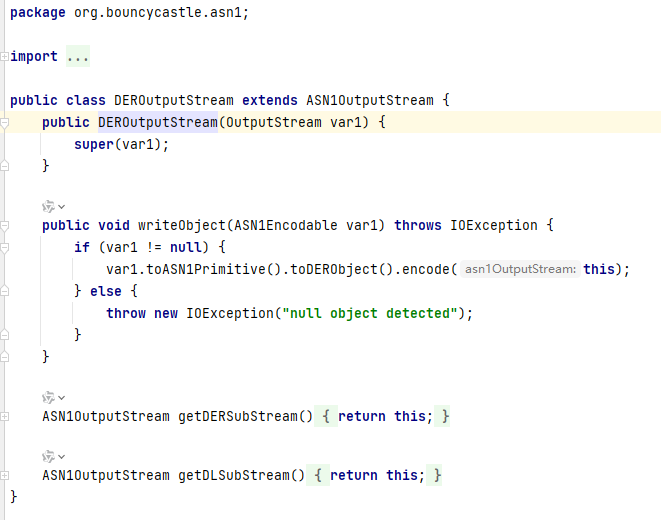
Task: Click super(var1) call
Action: coord(118,145)
